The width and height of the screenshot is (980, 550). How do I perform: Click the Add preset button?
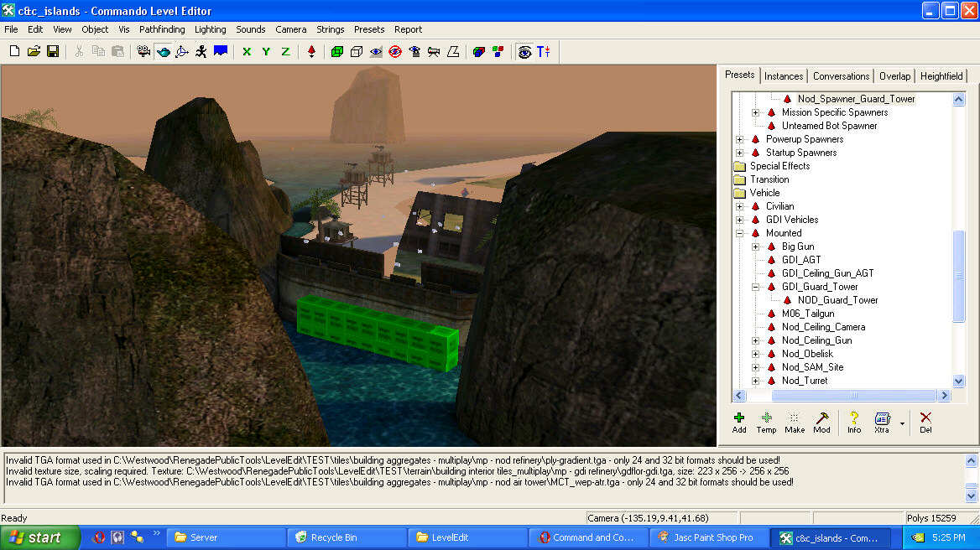click(738, 422)
